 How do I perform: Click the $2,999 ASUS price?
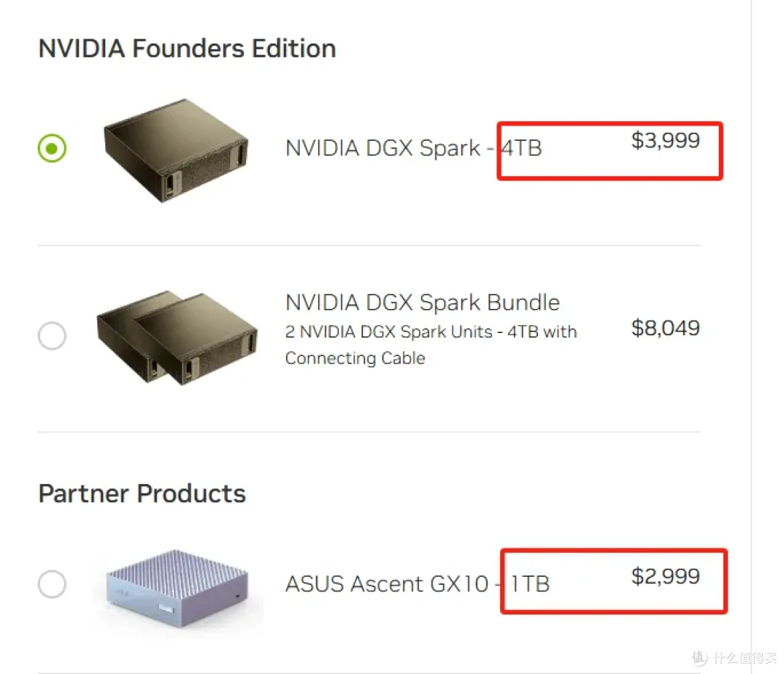pos(666,577)
